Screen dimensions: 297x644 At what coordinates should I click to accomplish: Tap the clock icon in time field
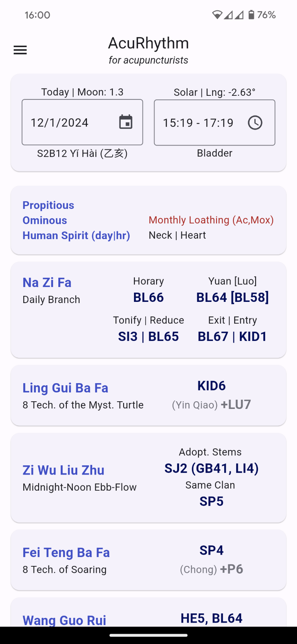pos(255,122)
